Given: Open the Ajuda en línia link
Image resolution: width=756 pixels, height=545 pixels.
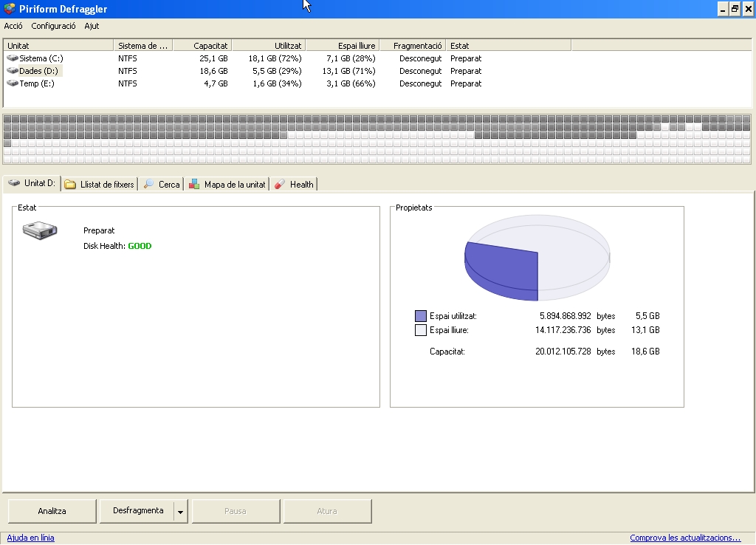Looking at the screenshot, I should [x=31, y=538].
